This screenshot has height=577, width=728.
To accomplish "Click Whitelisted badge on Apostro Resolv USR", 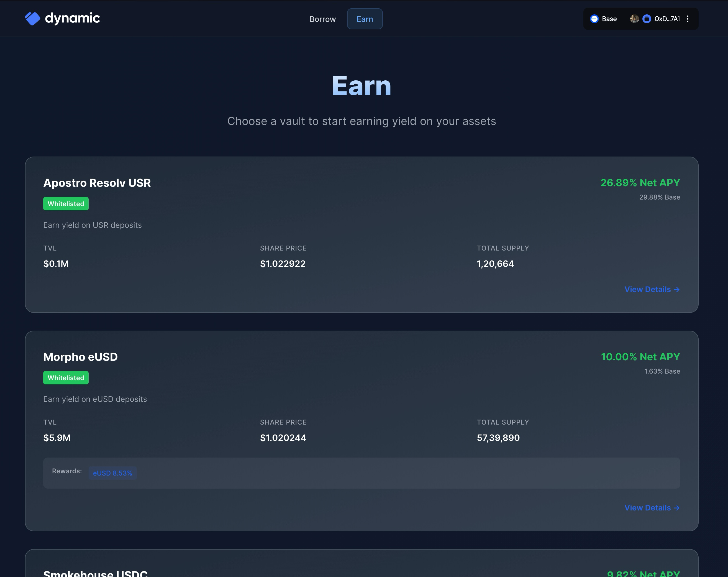I will pyautogui.click(x=66, y=204).
